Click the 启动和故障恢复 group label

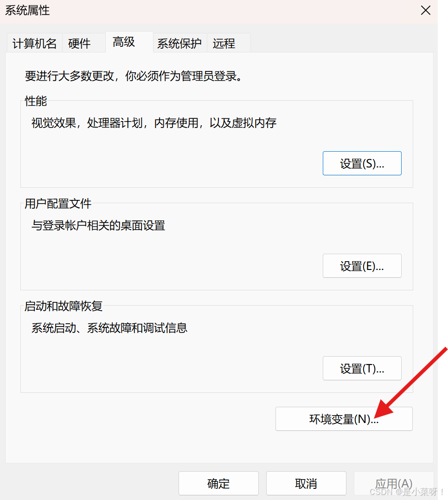[64, 306]
